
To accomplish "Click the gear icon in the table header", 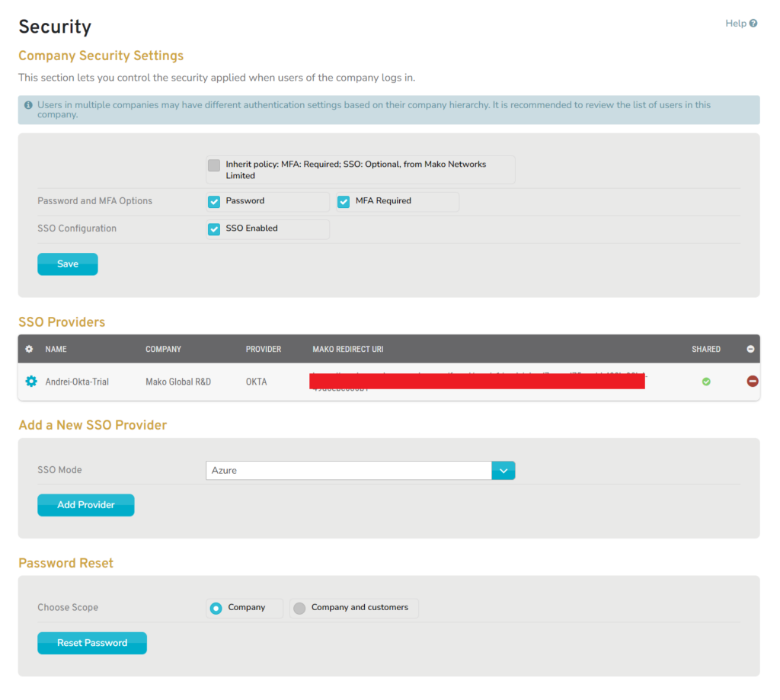I will tap(28, 349).
